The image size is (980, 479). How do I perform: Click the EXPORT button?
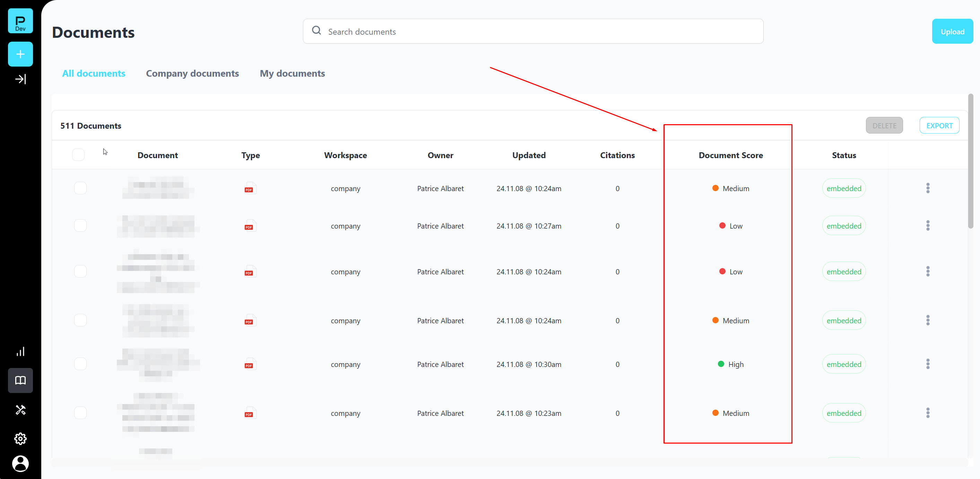tap(939, 126)
